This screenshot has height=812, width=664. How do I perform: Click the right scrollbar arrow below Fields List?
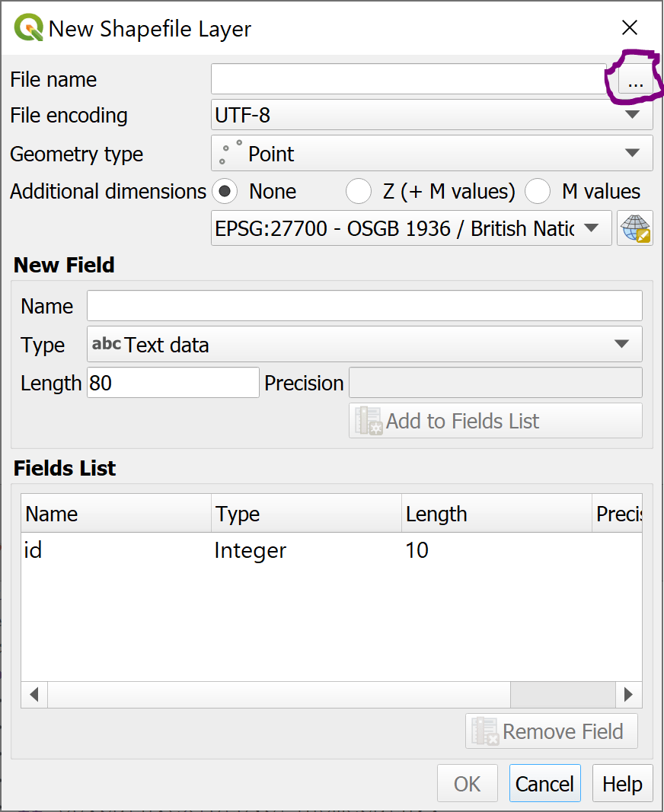629,694
